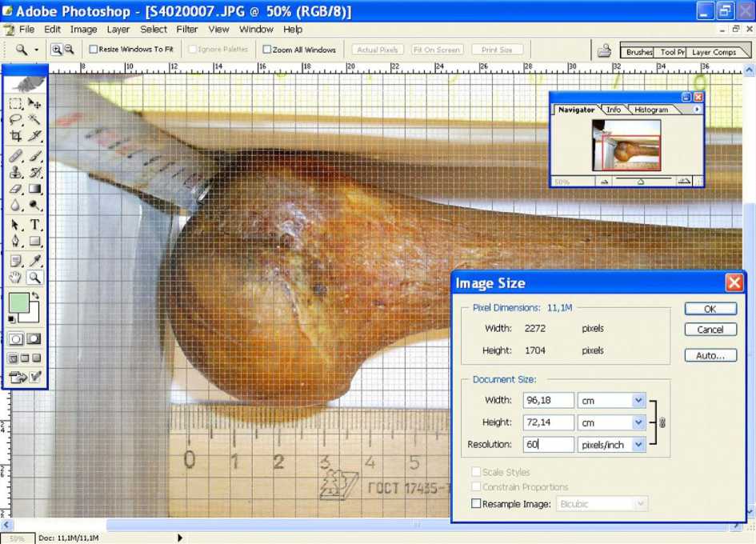Open the Navigator palette options menu arrow

(x=697, y=110)
